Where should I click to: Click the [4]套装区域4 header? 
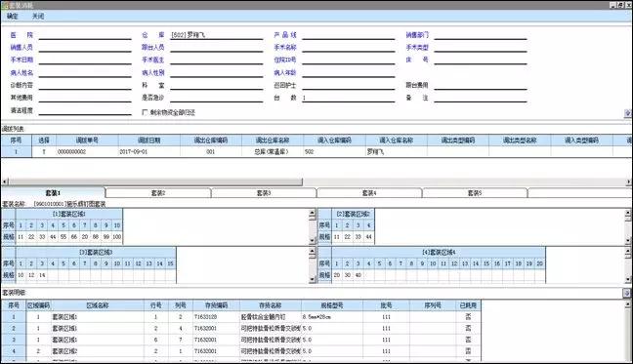439,253
